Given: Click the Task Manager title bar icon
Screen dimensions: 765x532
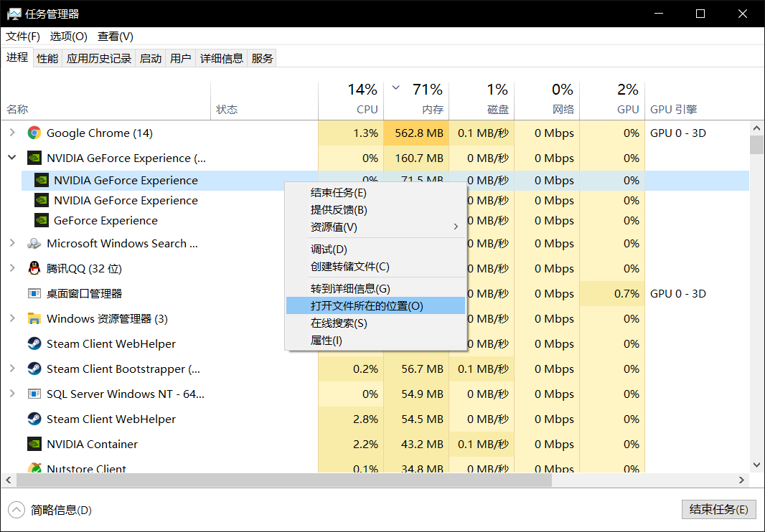Looking at the screenshot, I should pos(14,14).
